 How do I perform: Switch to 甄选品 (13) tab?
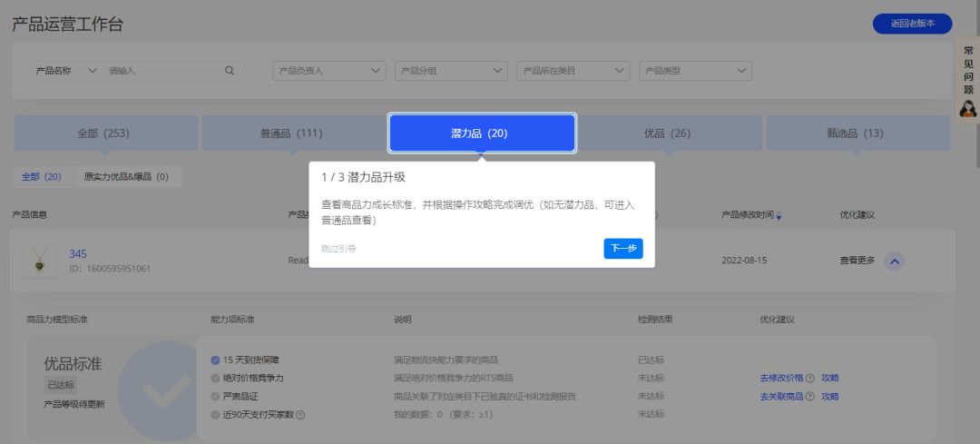click(x=858, y=133)
